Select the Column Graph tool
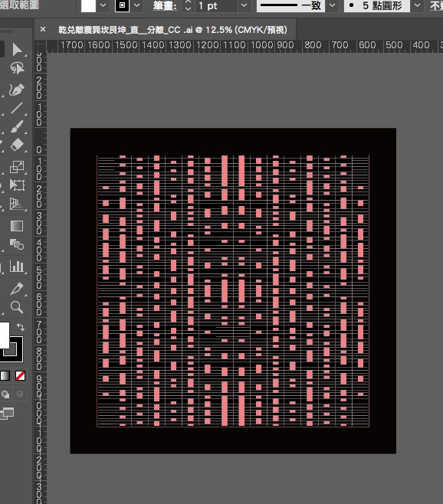The image size is (443, 504). [x=17, y=267]
